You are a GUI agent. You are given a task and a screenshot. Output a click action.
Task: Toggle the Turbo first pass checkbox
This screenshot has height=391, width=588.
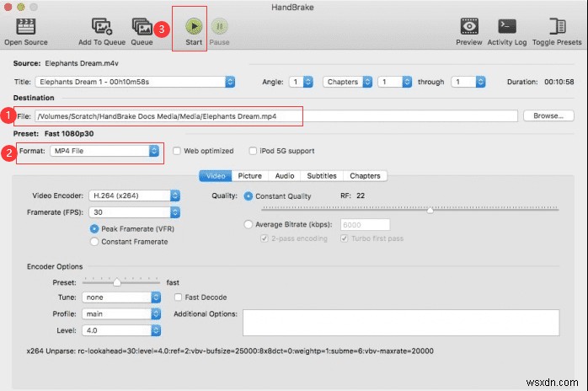(344, 238)
